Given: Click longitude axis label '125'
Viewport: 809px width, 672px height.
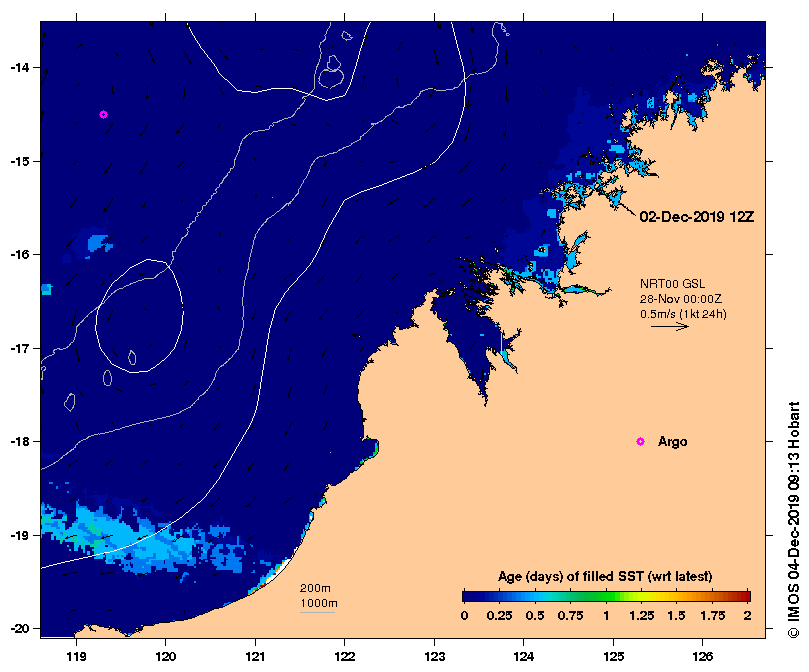Looking at the screenshot, I should [x=613, y=657].
